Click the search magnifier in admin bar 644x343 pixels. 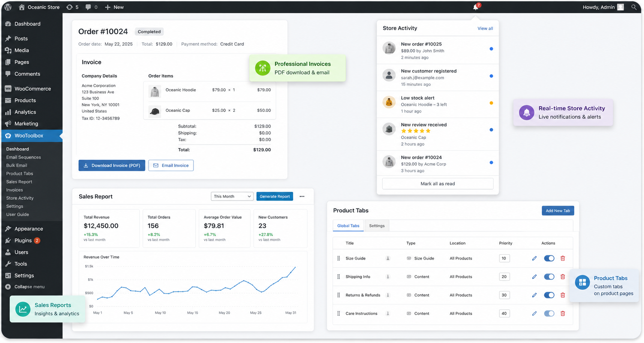pyautogui.click(x=634, y=7)
